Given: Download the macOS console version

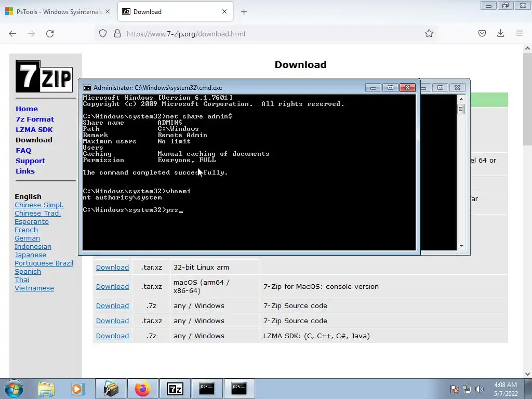Looking at the screenshot, I should click(112, 287).
